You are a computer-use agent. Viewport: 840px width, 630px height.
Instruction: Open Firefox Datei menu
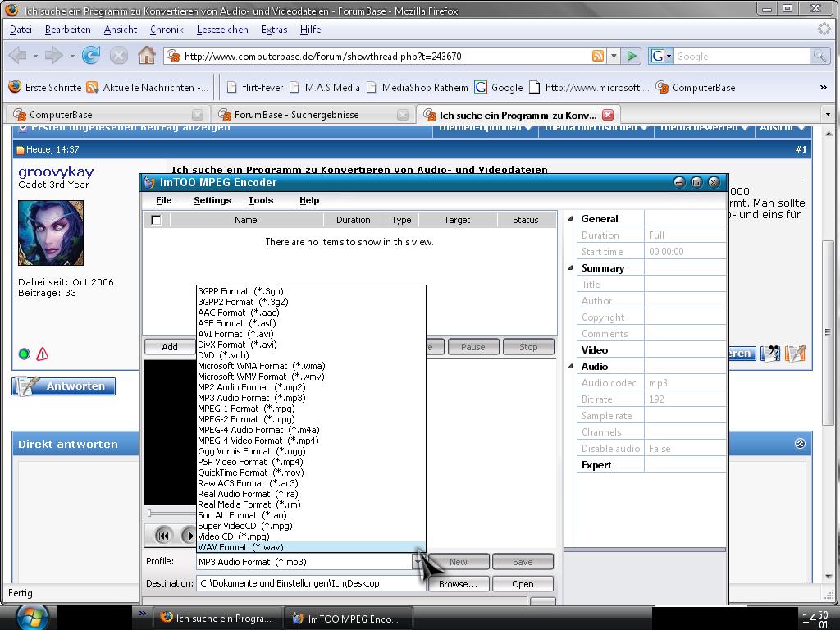(x=21, y=30)
